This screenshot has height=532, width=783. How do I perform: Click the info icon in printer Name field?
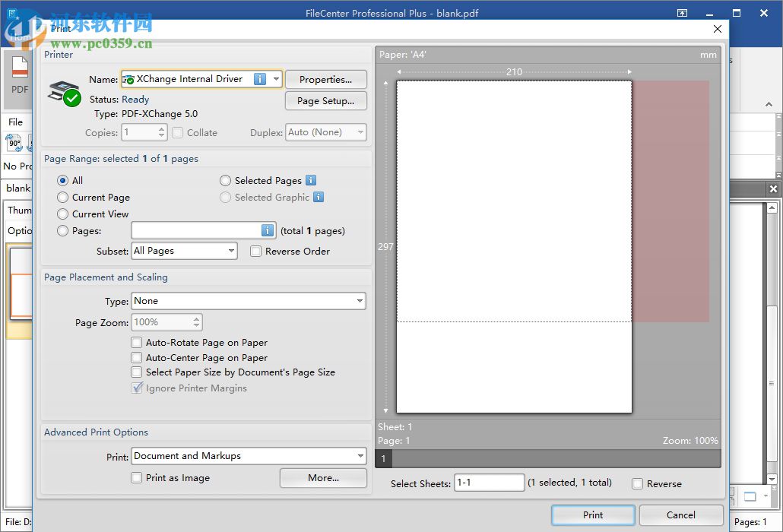(x=260, y=79)
